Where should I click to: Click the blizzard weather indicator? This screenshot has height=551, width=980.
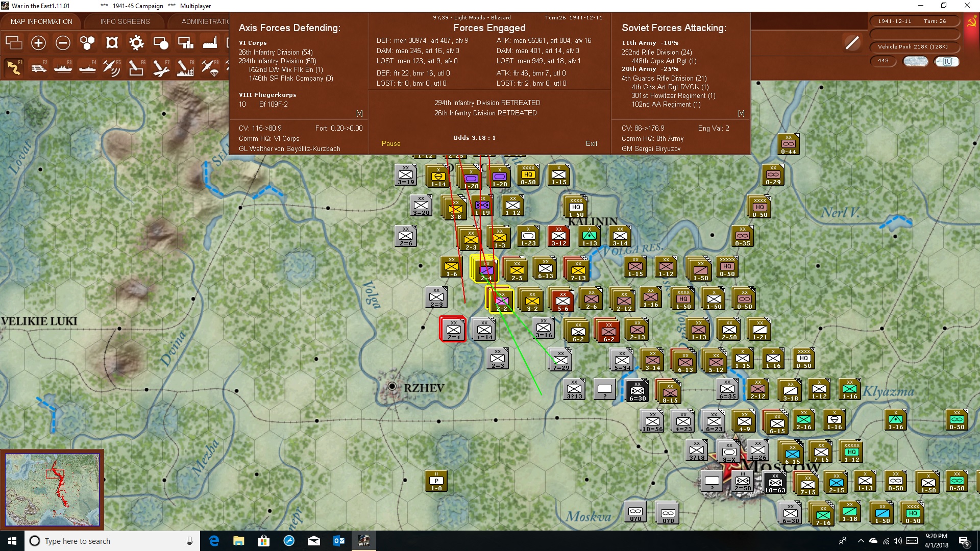point(916,61)
